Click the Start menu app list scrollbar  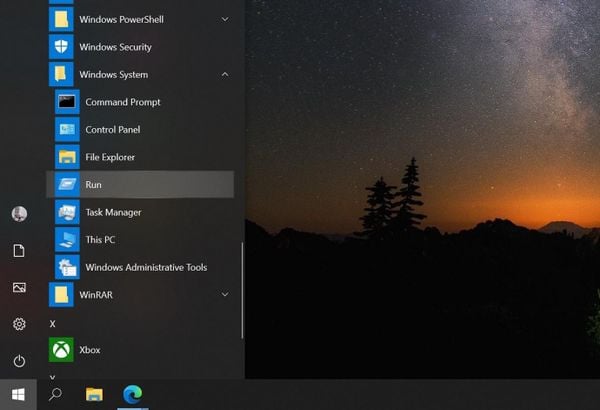(x=242, y=291)
